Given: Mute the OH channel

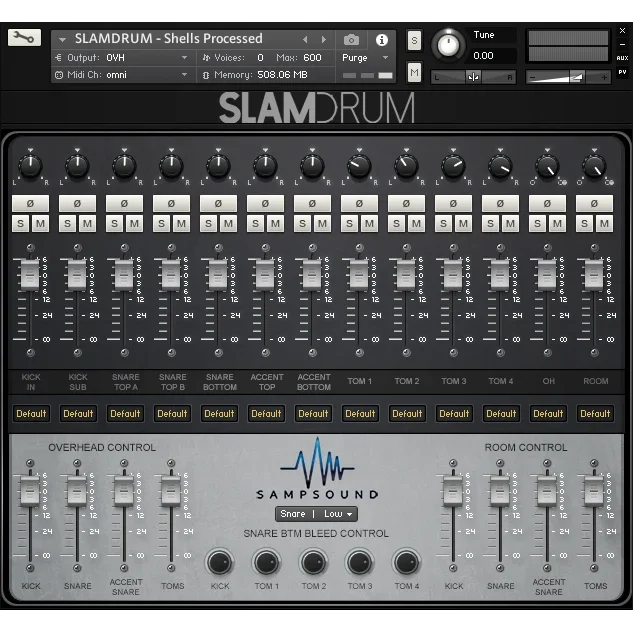Looking at the screenshot, I should tap(557, 223).
